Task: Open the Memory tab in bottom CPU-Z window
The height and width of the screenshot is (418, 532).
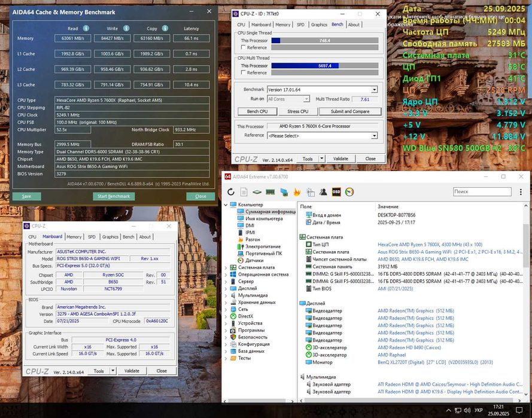Action: tap(74, 237)
